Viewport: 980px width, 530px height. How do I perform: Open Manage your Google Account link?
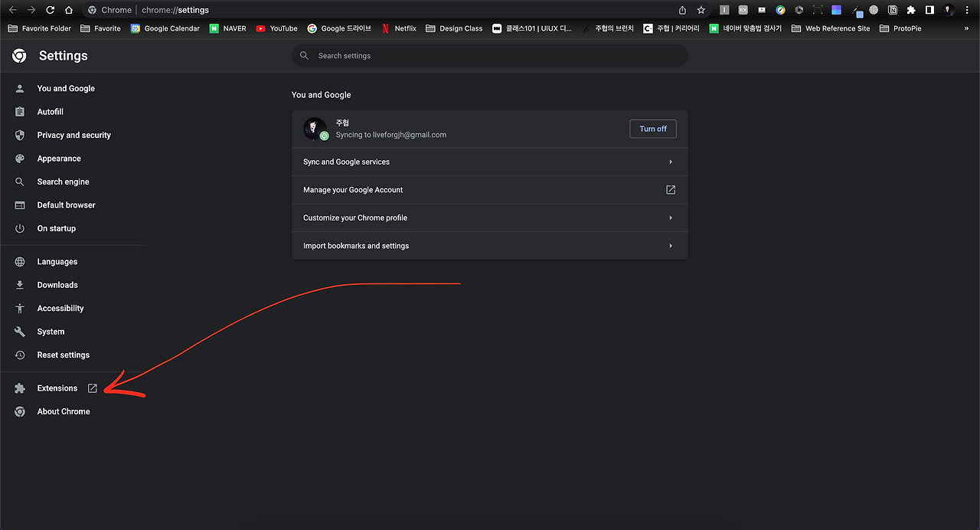coord(489,190)
